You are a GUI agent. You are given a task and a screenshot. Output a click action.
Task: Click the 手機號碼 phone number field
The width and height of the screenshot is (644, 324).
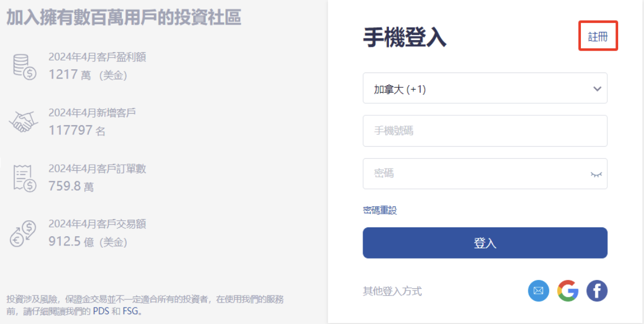[485, 131]
